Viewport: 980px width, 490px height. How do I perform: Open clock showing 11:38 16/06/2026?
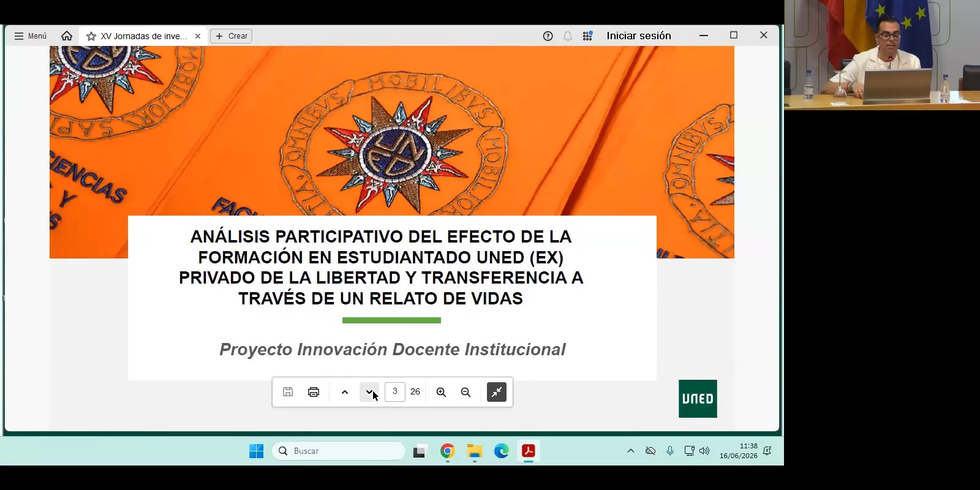click(739, 451)
